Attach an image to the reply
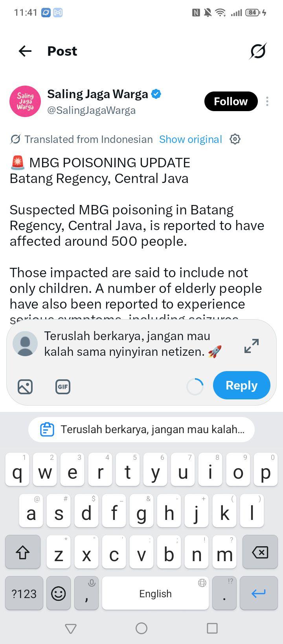Viewport: 283px width, 644px height. pyautogui.click(x=25, y=387)
